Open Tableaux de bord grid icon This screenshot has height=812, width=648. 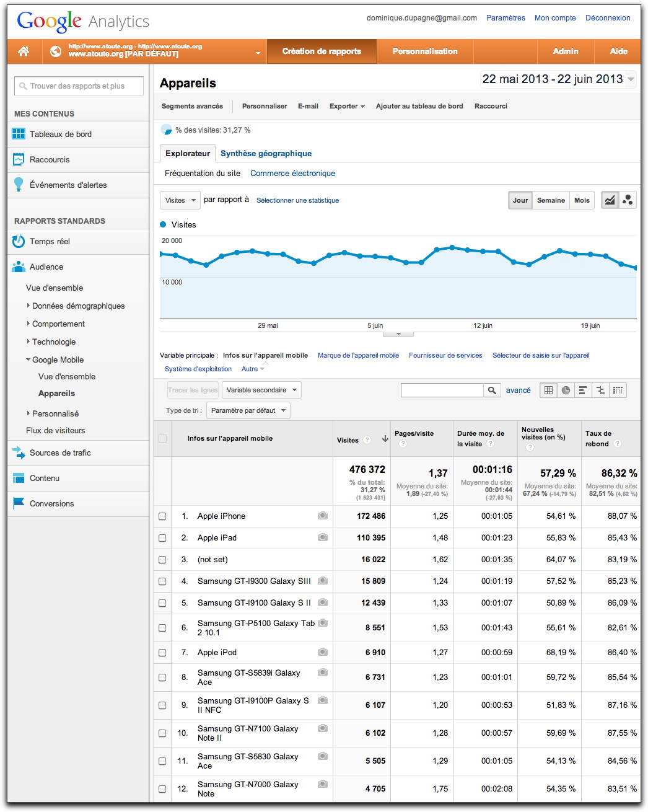(x=19, y=134)
